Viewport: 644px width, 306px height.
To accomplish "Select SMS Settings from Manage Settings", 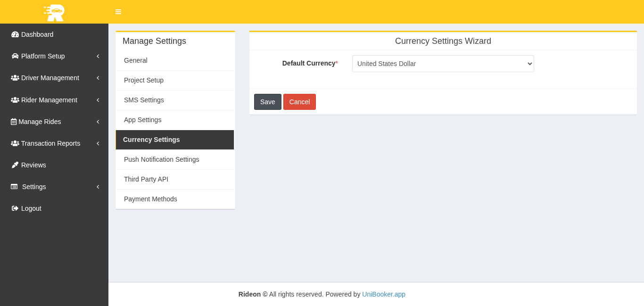I will click(144, 100).
